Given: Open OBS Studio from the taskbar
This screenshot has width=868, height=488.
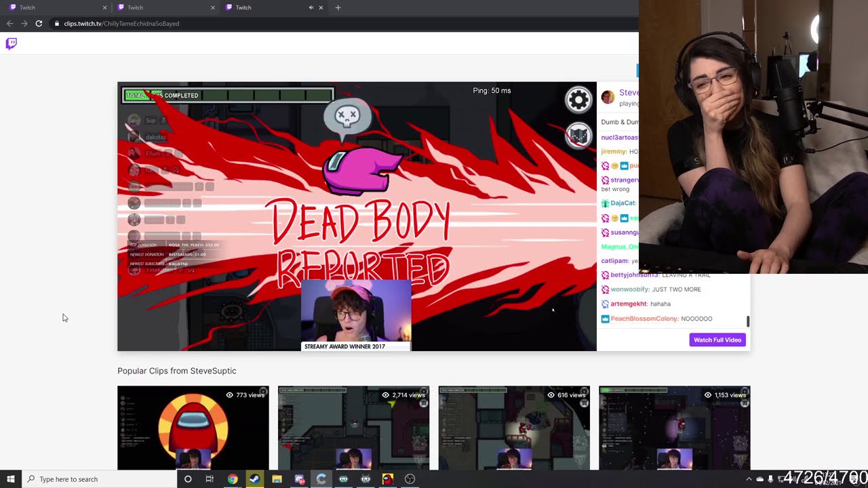Looking at the screenshot, I should (x=410, y=479).
